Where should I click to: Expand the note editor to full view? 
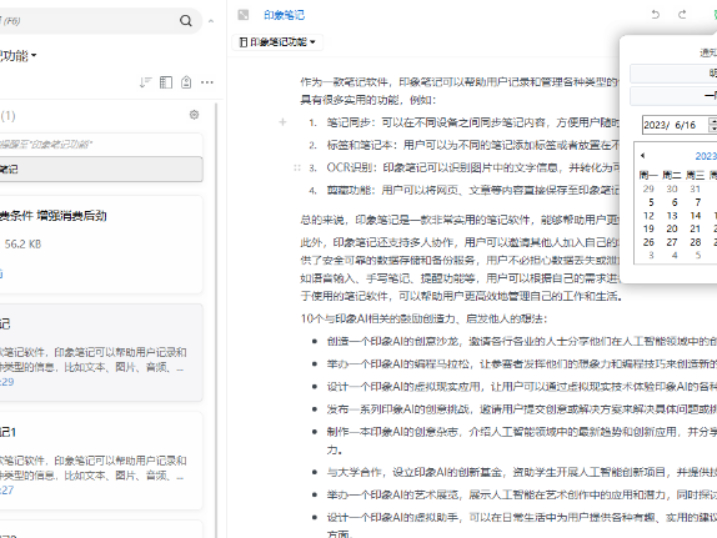tap(243, 15)
